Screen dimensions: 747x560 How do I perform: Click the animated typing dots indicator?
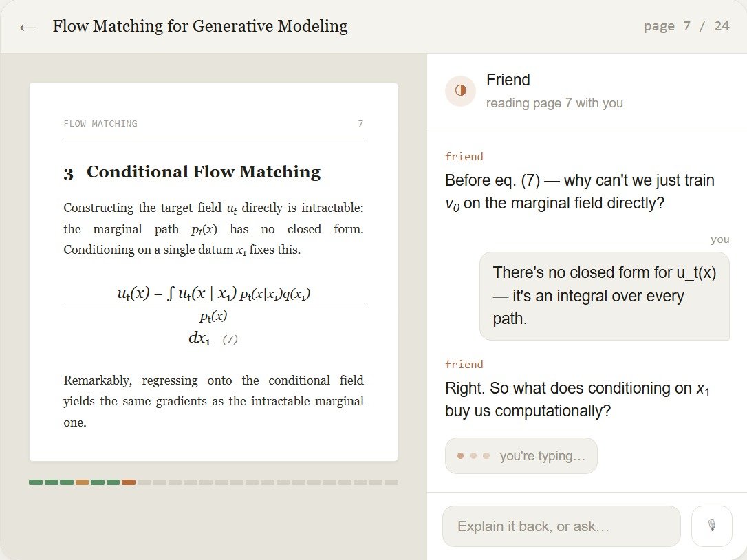[473, 455]
